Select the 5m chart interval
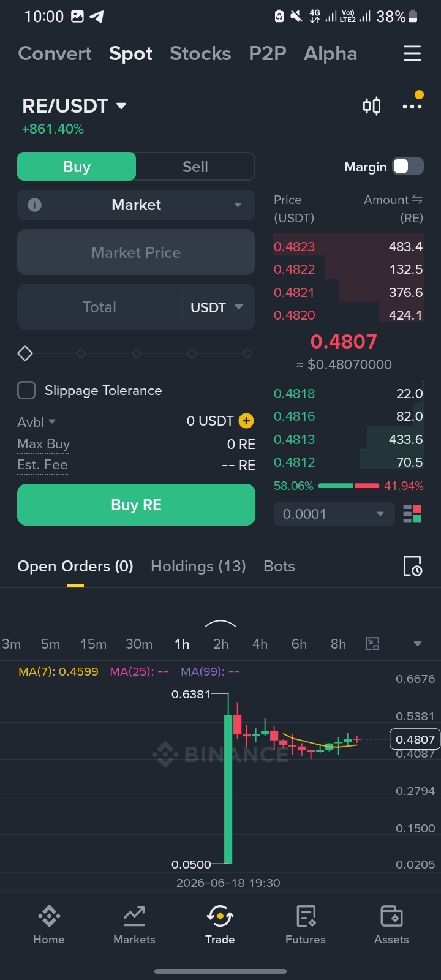Screen dimensions: 441x980 tap(51, 644)
